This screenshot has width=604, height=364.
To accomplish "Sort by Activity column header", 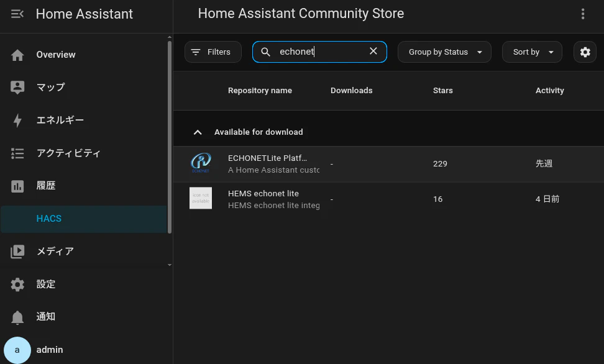I will click(550, 91).
